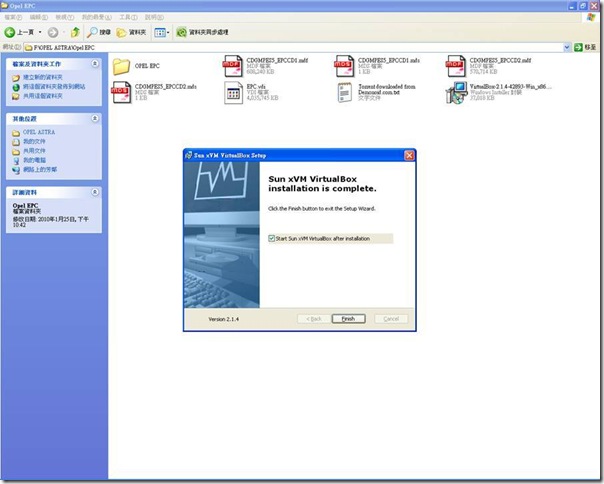The width and height of the screenshot is (604, 484).
Task: Click the VirtualBox Setup title bar icon
Action: coord(188,155)
